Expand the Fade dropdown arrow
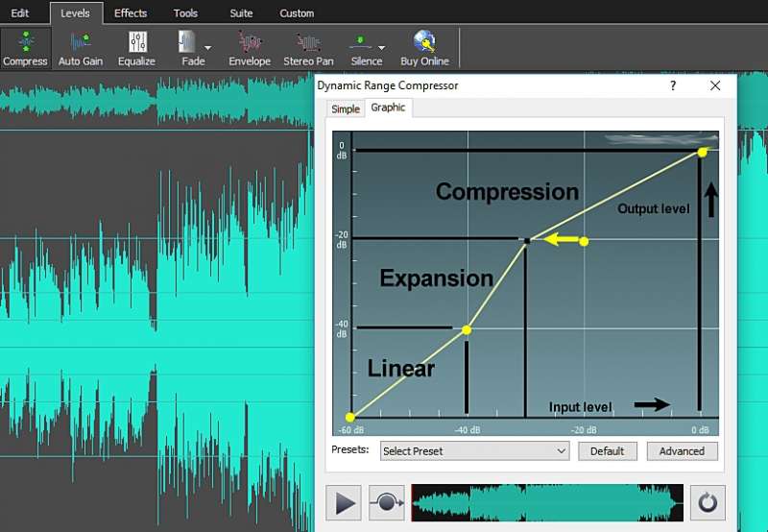 click(x=207, y=48)
